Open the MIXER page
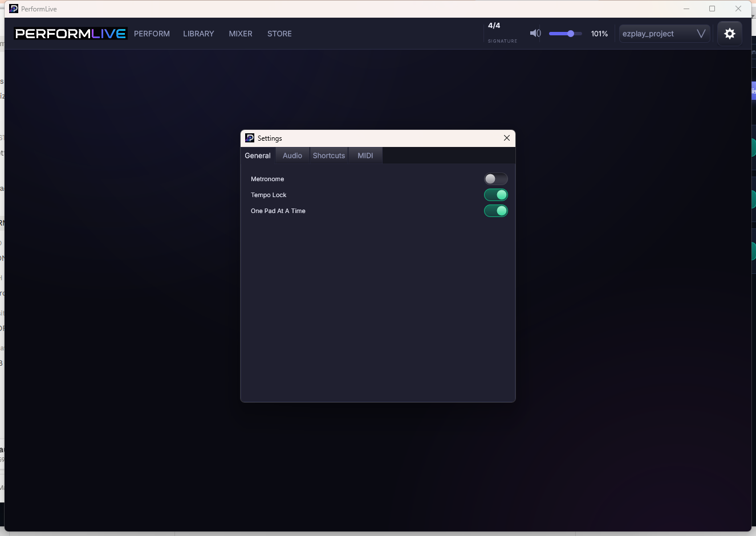 [x=241, y=34]
